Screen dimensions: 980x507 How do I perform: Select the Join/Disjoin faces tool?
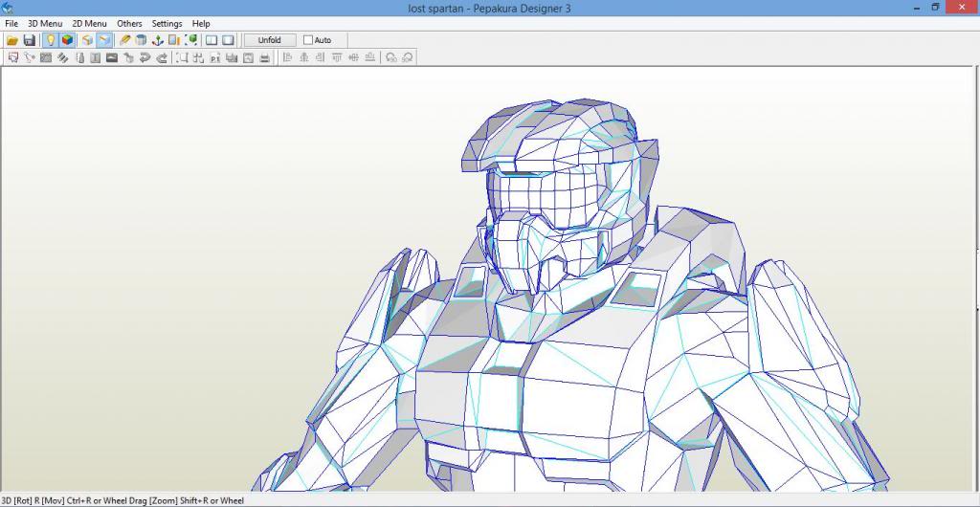pos(46,57)
